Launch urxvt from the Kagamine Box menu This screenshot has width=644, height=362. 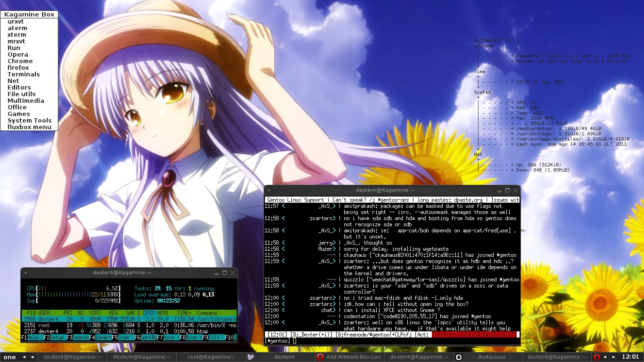(x=29, y=22)
